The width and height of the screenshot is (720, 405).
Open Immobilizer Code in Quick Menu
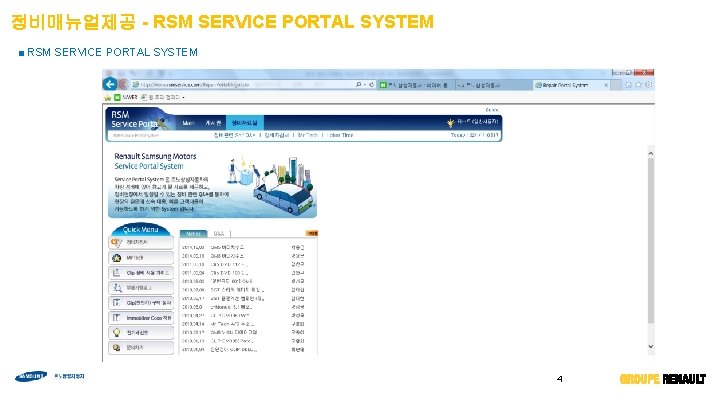click(141, 318)
